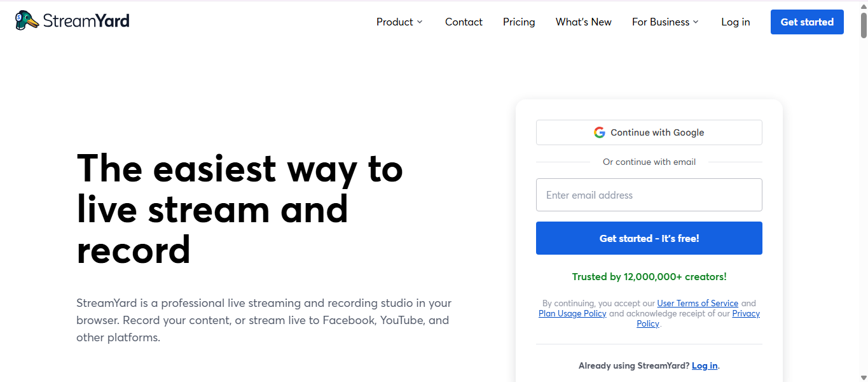Click the Google icon in the sign-up card
This screenshot has height=382, width=868.
pyautogui.click(x=599, y=132)
